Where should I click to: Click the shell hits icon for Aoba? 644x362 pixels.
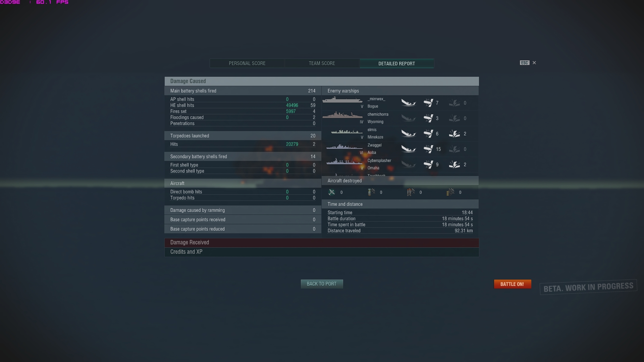pos(428,149)
